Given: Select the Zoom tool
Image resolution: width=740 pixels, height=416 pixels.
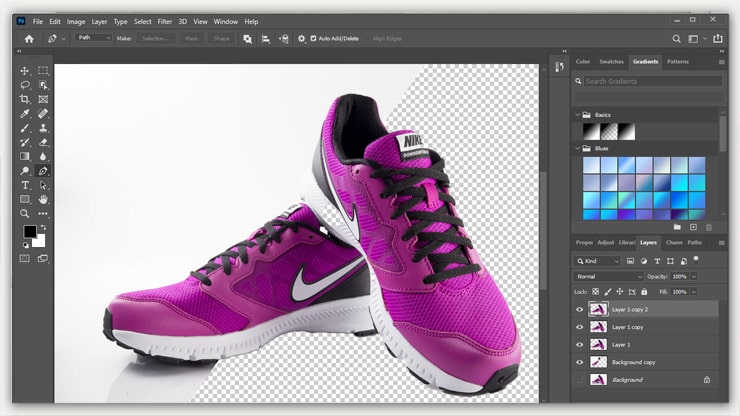Looking at the screenshot, I should click(25, 213).
